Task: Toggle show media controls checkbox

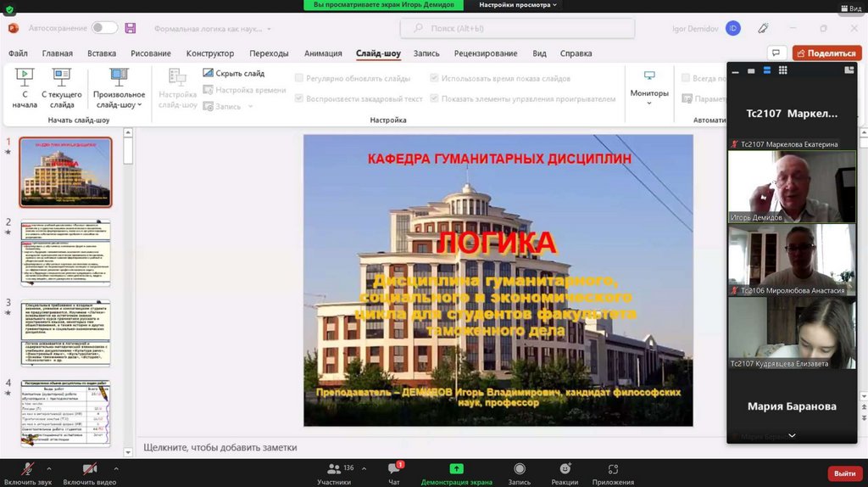Action: 434,98
